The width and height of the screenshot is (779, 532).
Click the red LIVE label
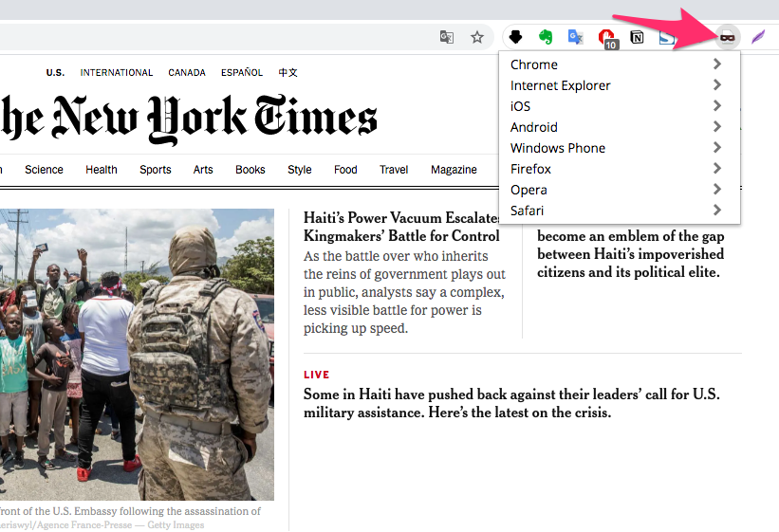click(317, 375)
